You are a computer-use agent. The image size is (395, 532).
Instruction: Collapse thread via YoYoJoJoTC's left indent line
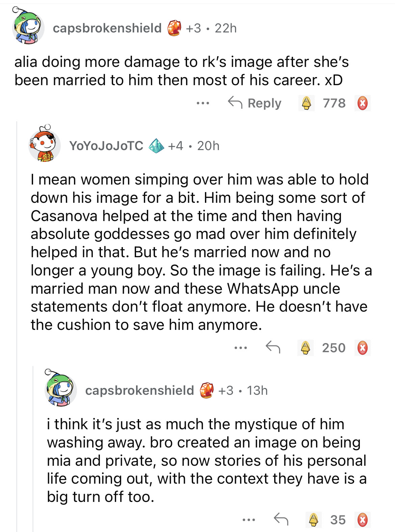[x=17, y=304]
